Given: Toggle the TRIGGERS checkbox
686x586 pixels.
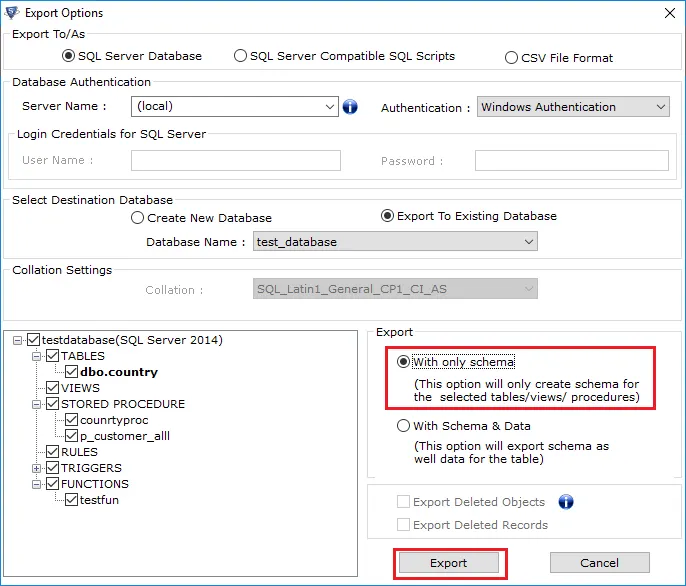Looking at the screenshot, I should (x=52, y=468).
